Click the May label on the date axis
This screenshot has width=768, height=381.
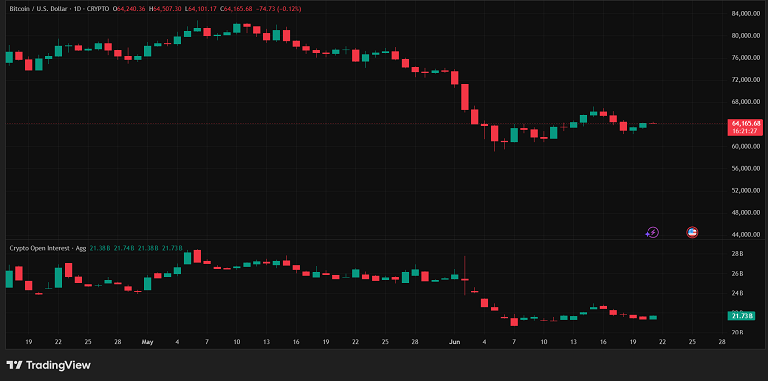[x=147, y=342]
